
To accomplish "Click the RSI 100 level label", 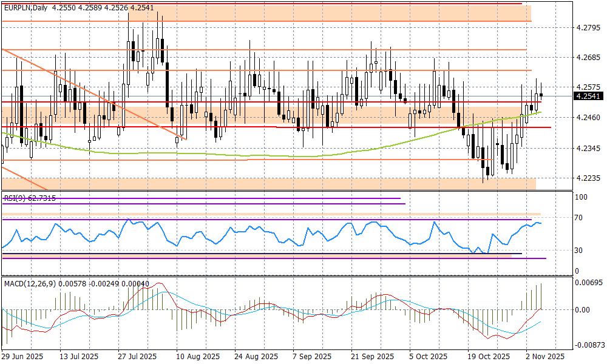I will 581,198.
